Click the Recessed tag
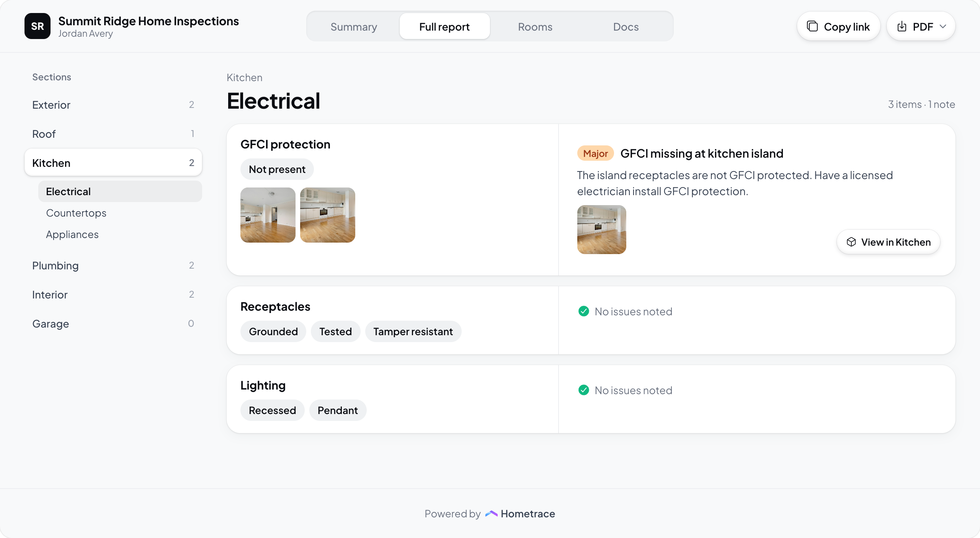 [x=273, y=410]
